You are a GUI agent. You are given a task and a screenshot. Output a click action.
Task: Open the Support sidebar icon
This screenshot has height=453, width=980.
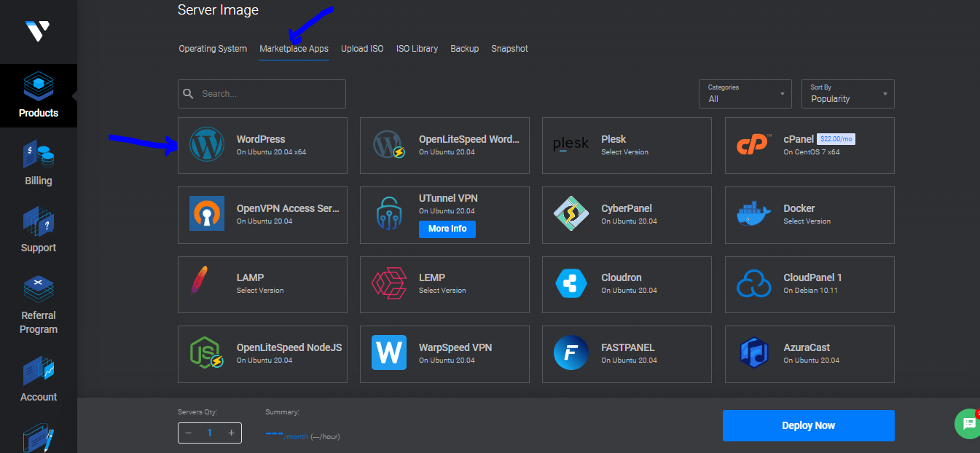point(38,229)
